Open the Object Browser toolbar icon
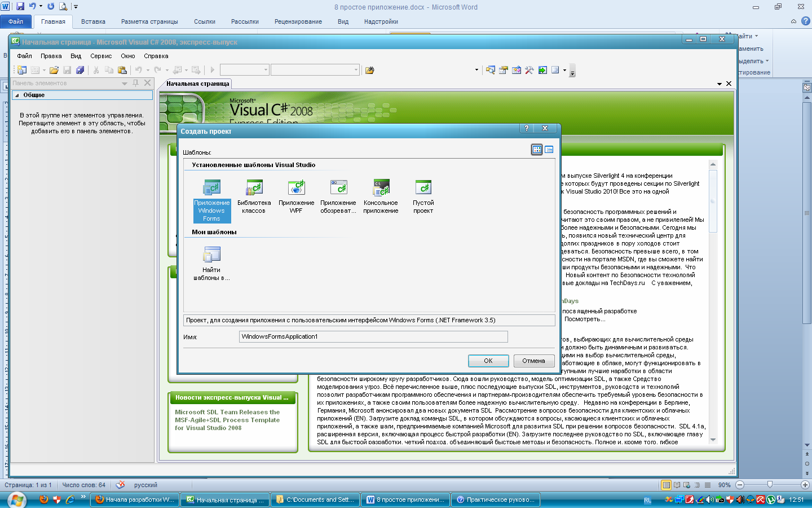This screenshot has height=508, width=812. click(x=517, y=70)
